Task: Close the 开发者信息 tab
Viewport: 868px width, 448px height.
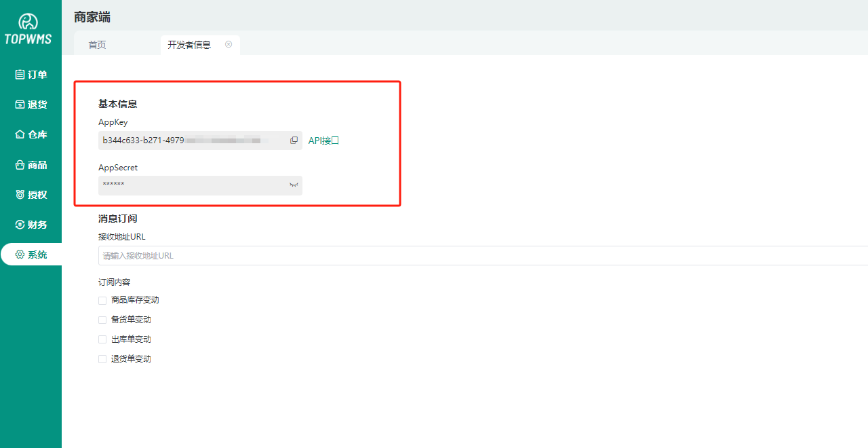Action: click(229, 44)
